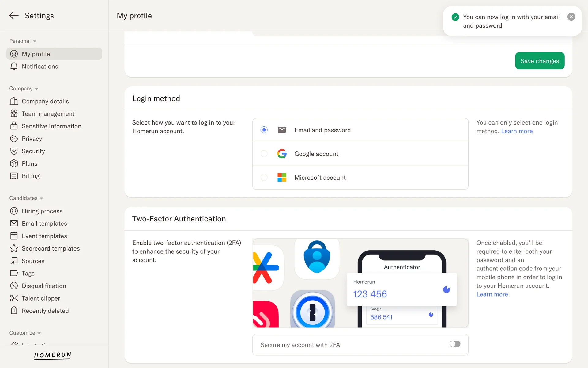This screenshot has width=588, height=368.
Task: Select Google account login method
Action: pyautogui.click(x=264, y=154)
